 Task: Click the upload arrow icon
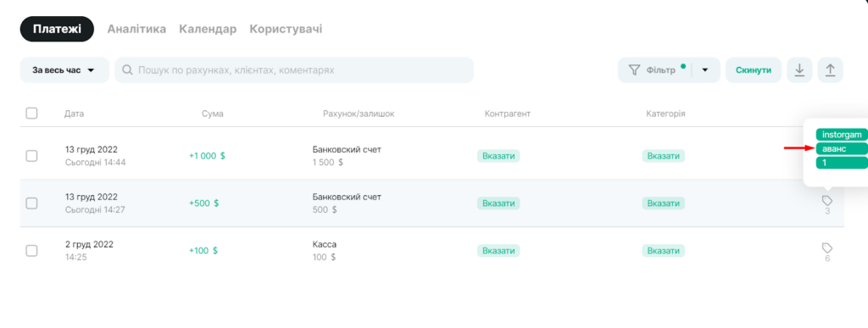pos(830,70)
